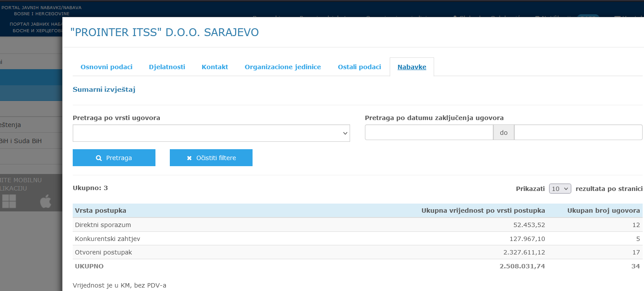Screen dimensions: 644x291
Task: Open the Osnovni podaci tab
Action: (106, 67)
